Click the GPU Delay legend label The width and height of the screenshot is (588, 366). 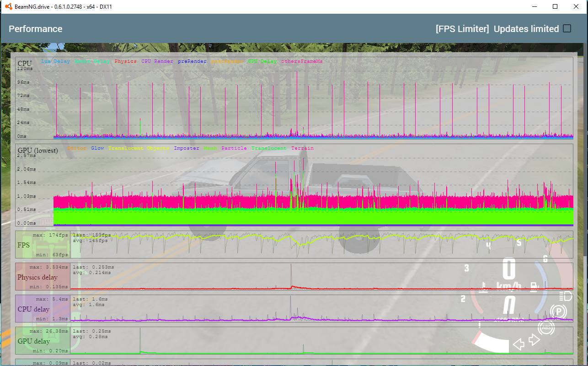tap(262, 61)
